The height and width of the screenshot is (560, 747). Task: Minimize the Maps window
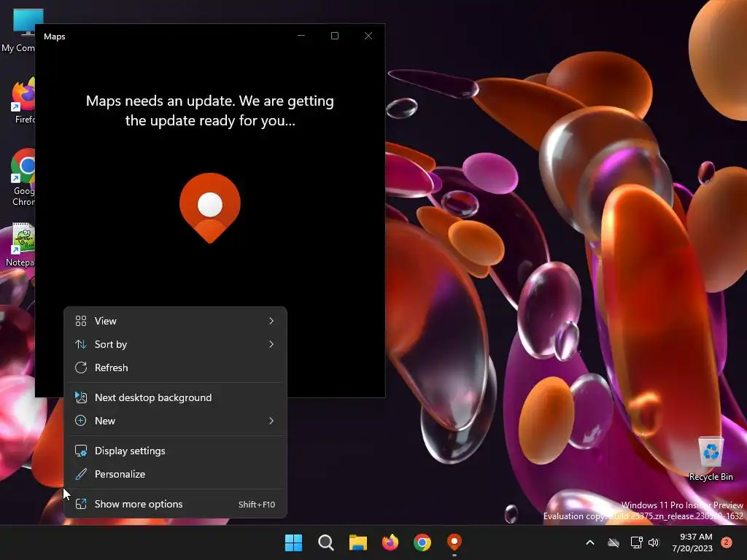(301, 36)
